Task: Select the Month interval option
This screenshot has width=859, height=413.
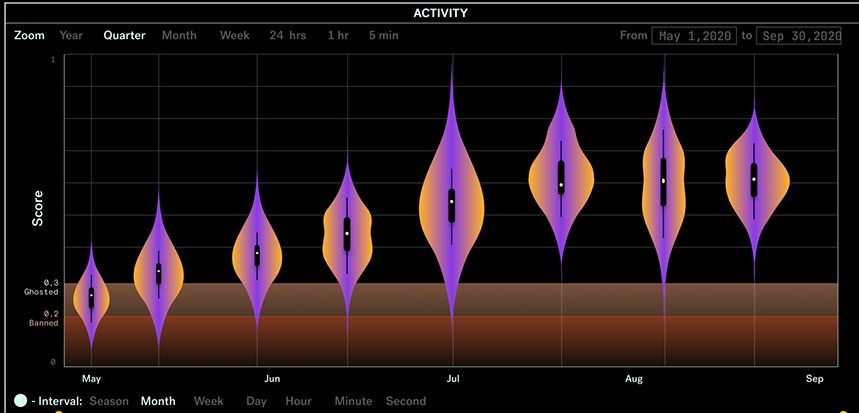Action: point(158,401)
